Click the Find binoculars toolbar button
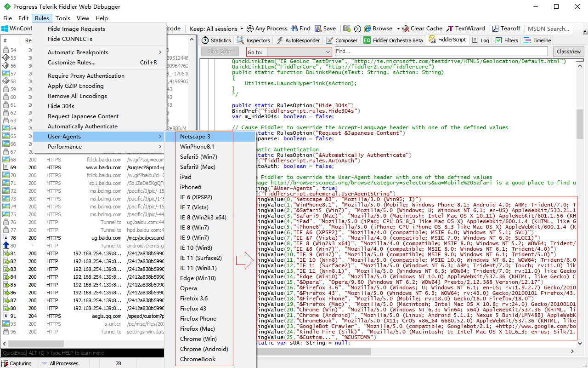Image resolution: width=588 pixels, height=368 pixels. pos(300,29)
